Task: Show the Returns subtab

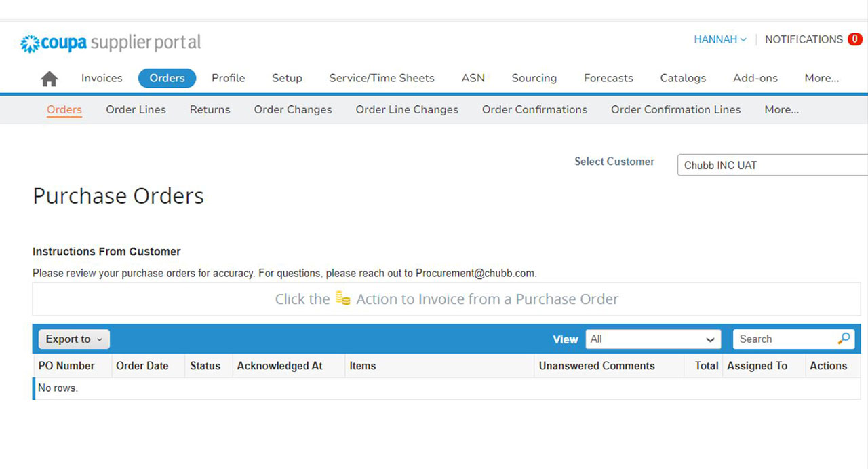Action: pyautogui.click(x=210, y=109)
